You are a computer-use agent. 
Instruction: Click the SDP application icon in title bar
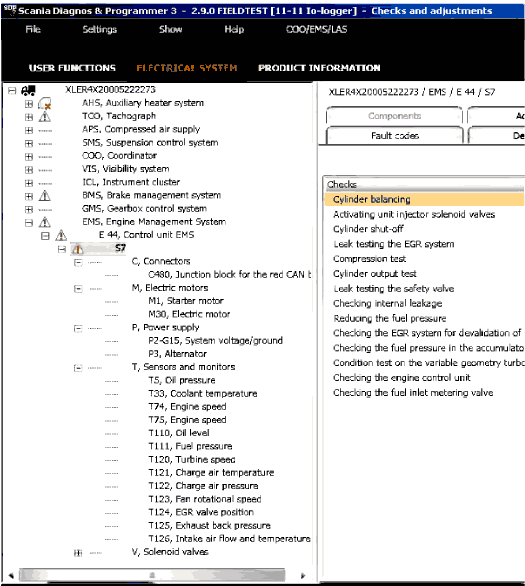pyautogui.click(x=9, y=10)
